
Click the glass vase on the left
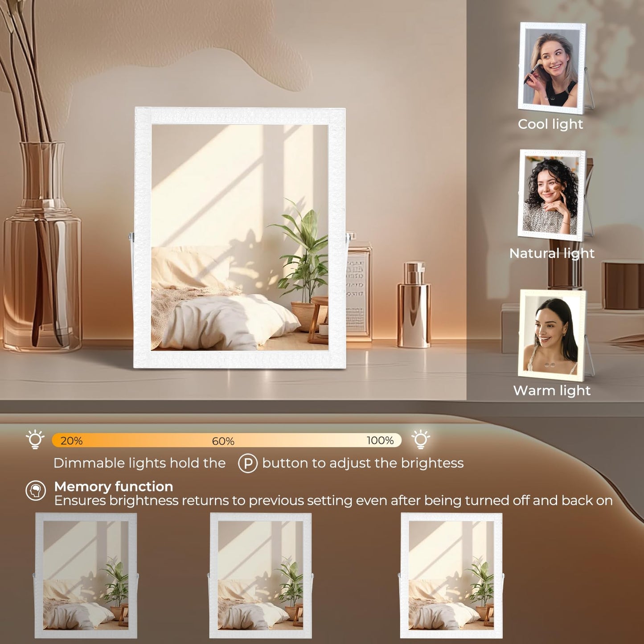click(42, 246)
